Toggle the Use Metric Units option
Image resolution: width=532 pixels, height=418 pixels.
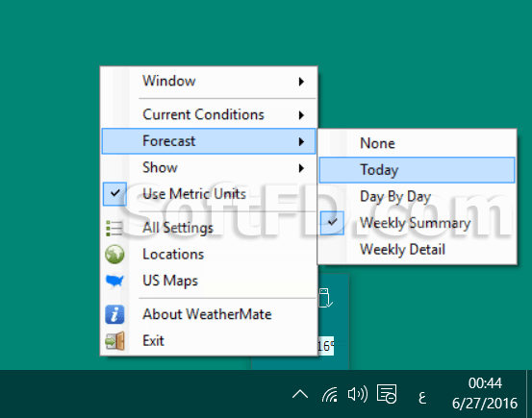209,194
